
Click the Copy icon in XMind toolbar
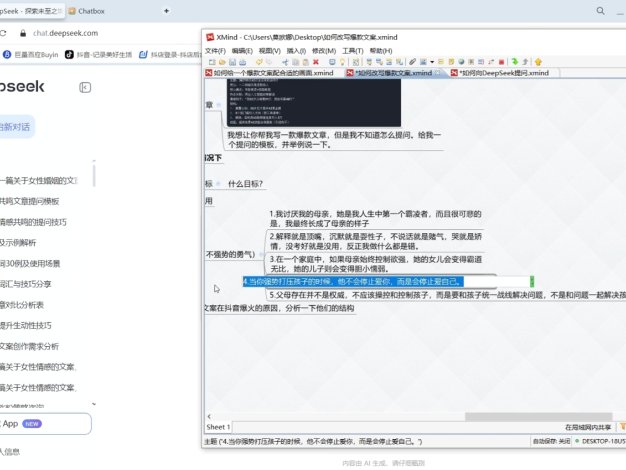[x=295, y=62]
